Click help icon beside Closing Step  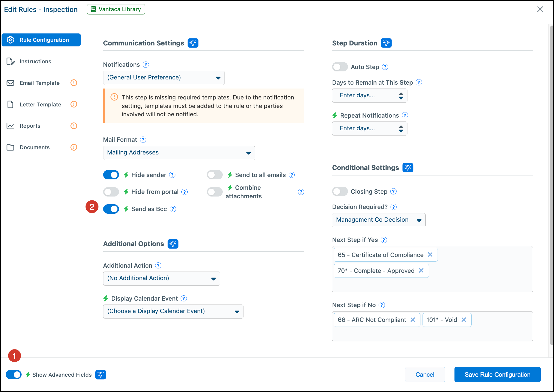pos(394,192)
